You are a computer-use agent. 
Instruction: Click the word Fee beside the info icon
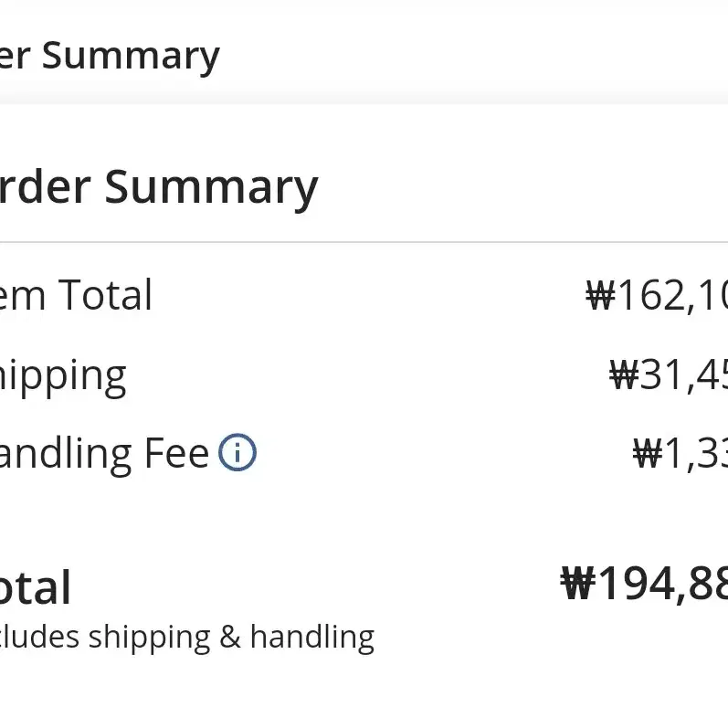177,453
